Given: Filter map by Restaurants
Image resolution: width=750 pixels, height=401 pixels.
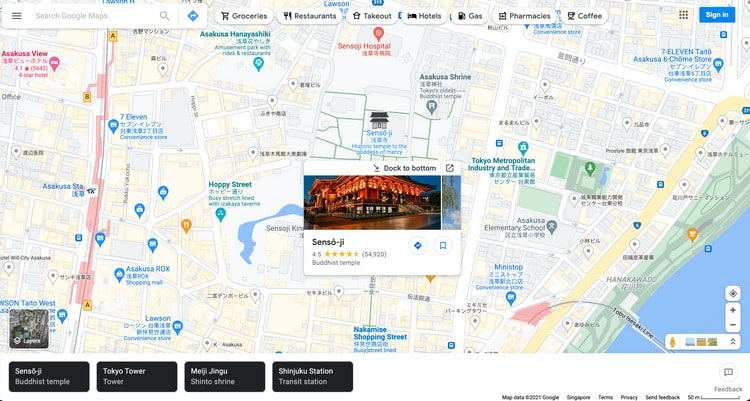Looking at the screenshot, I should click(309, 16).
